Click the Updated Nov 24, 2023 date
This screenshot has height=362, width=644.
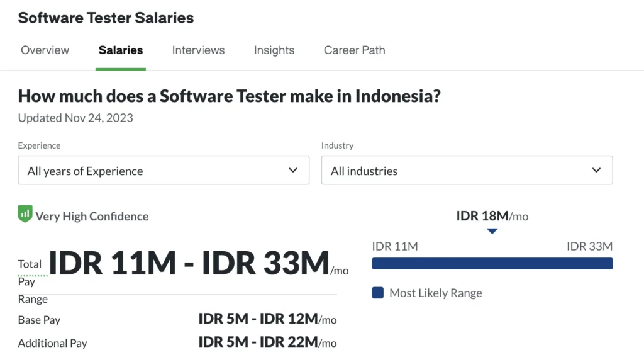click(x=75, y=118)
